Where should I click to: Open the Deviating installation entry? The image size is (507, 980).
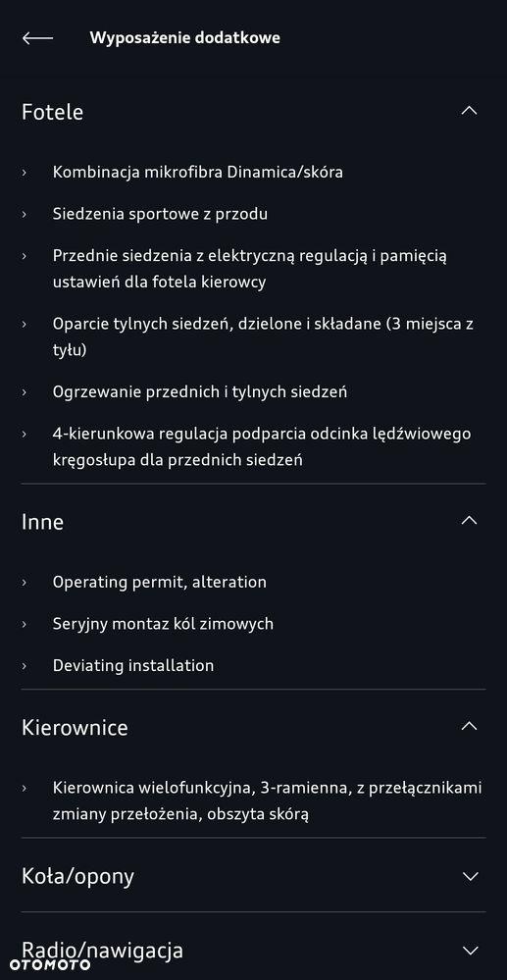[x=133, y=666]
